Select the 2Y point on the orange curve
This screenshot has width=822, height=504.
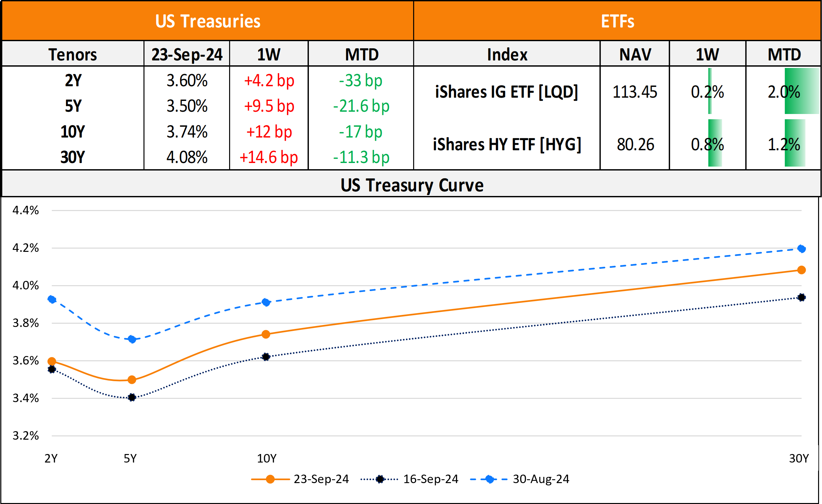(x=52, y=361)
